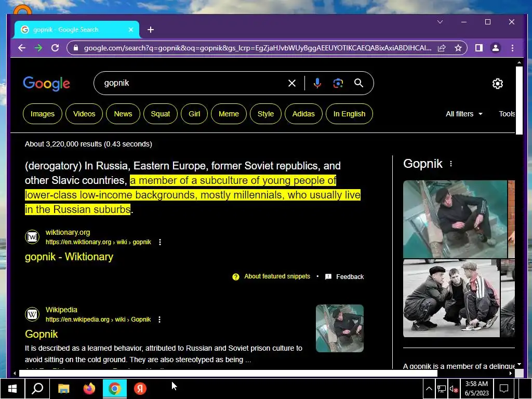Open a new browser tab
The image size is (532, 399).
tap(151, 30)
